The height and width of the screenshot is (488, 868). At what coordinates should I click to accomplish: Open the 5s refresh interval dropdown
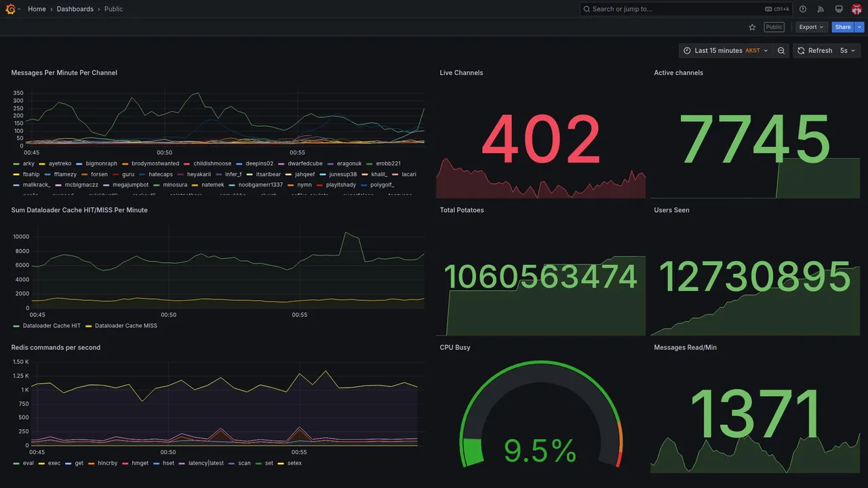point(848,51)
